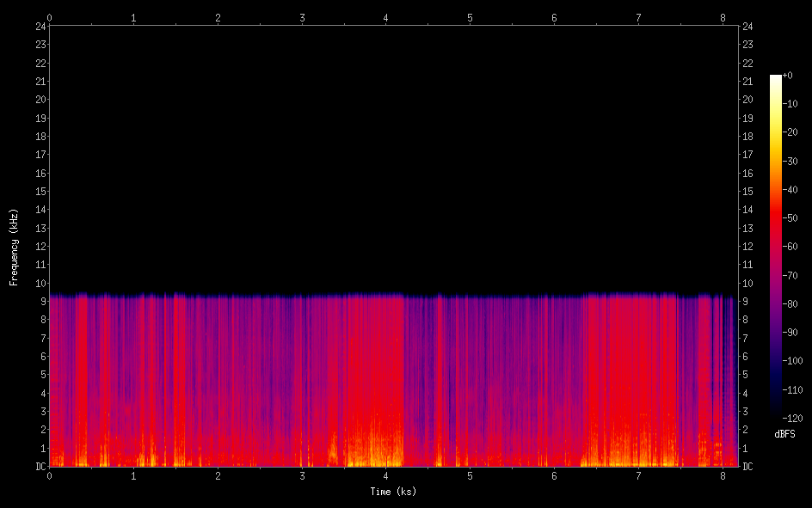Screen dimensions: 812x508
Task: Click the +0 value on color scale
Action: [x=788, y=76]
